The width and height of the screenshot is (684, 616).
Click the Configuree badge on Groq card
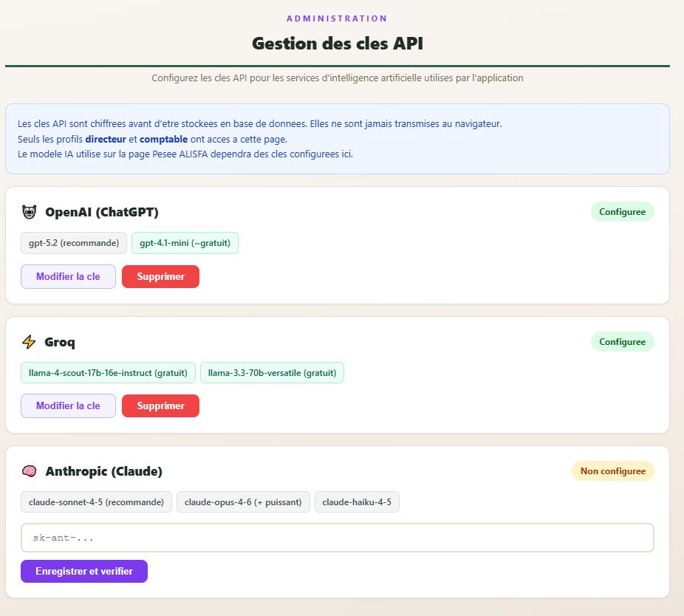tap(622, 342)
